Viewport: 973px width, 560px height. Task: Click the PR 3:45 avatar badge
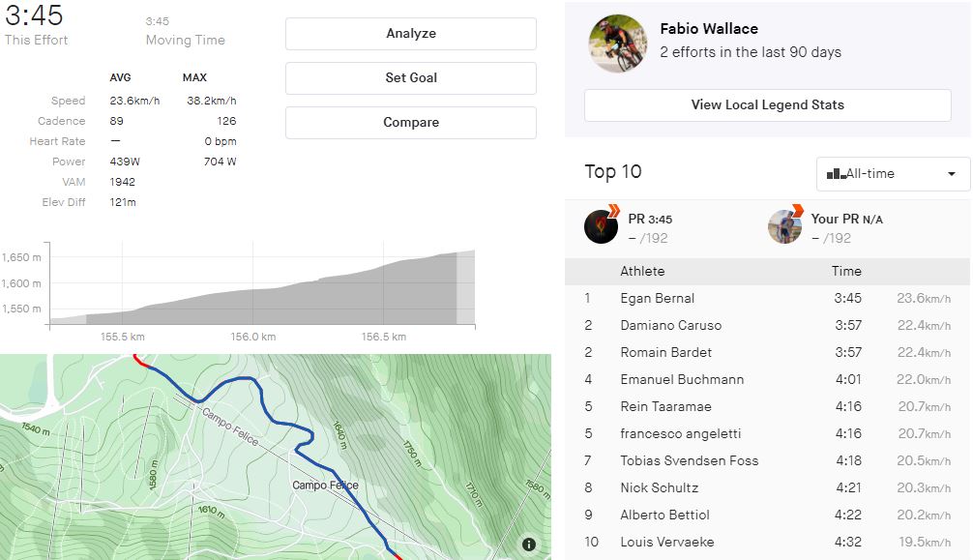pos(602,226)
